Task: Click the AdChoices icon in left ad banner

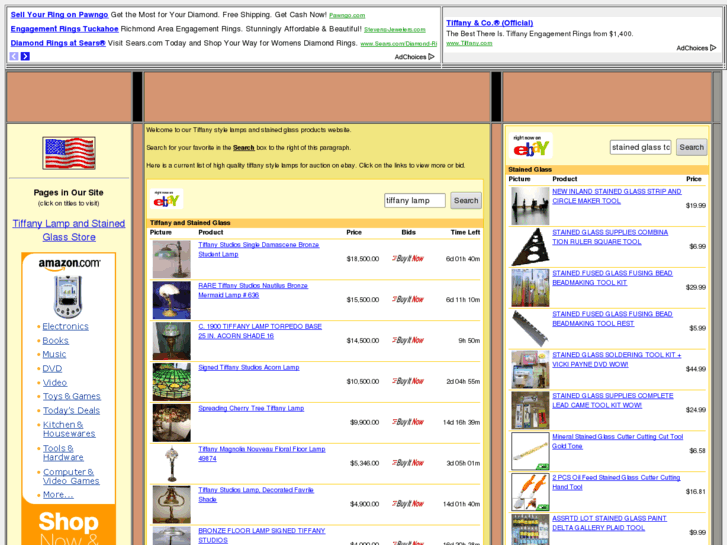Action: pos(431,57)
